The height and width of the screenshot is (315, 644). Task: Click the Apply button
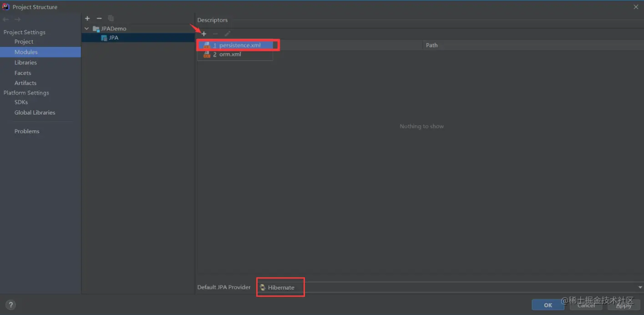point(624,305)
